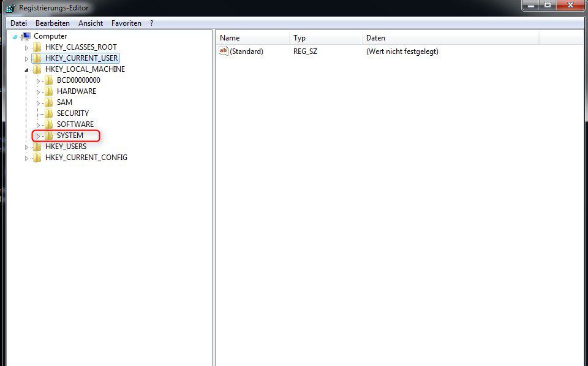Expand the SYSTEM key
This screenshot has width=588, height=366.
click(x=37, y=135)
